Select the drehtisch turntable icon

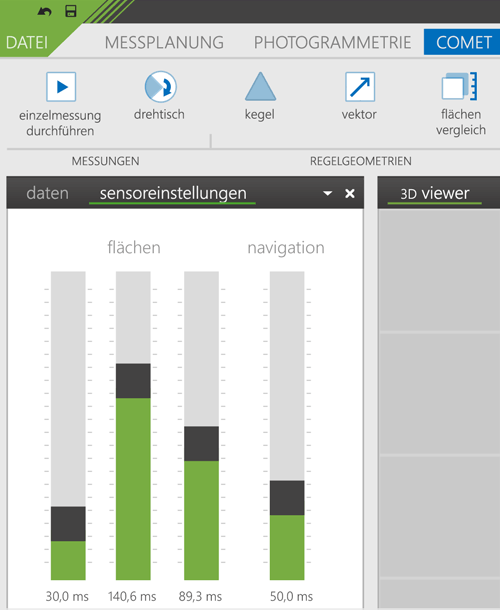point(161,86)
